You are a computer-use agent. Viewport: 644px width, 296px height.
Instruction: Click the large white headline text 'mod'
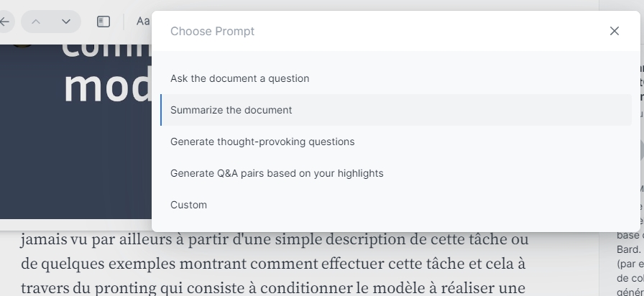pyautogui.click(x=109, y=85)
